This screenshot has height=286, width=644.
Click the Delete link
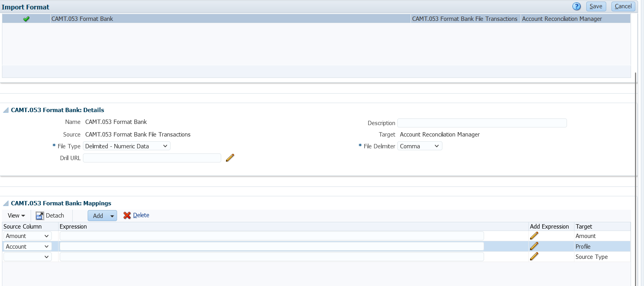click(x=141, y=215)
